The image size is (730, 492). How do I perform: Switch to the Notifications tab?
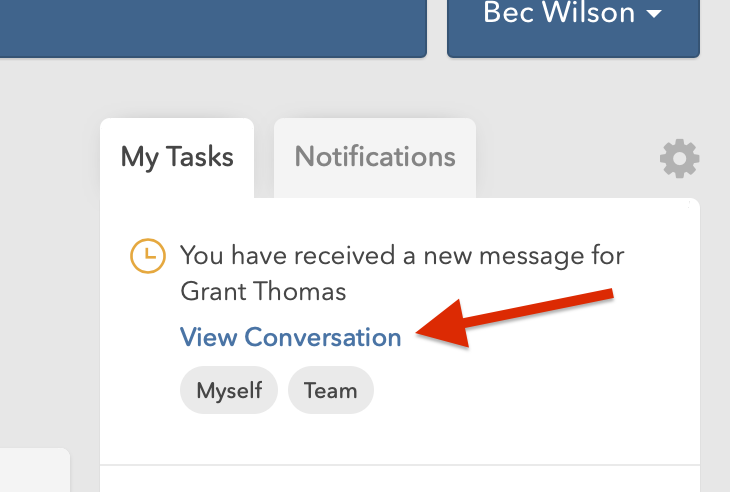point(375,158)
